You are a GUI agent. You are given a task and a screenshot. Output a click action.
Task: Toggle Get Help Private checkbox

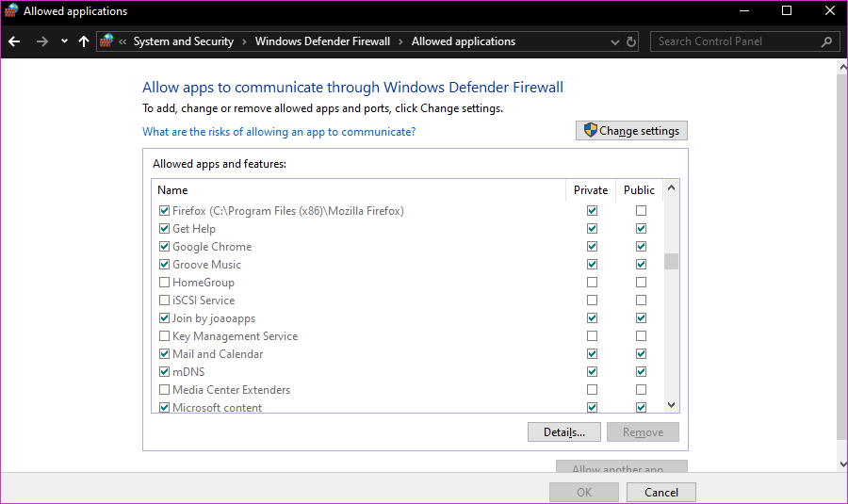[593, 228]
